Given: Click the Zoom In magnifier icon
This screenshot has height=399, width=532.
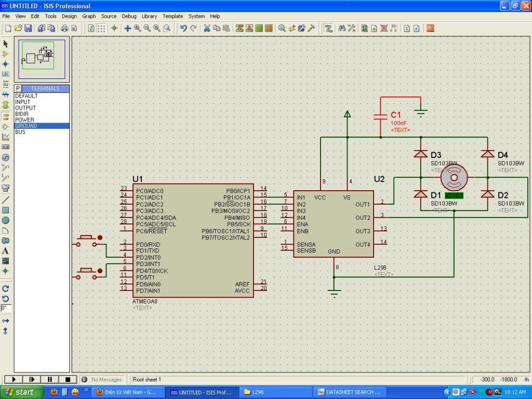Looking at the screenshot, I should coord(137,28).
